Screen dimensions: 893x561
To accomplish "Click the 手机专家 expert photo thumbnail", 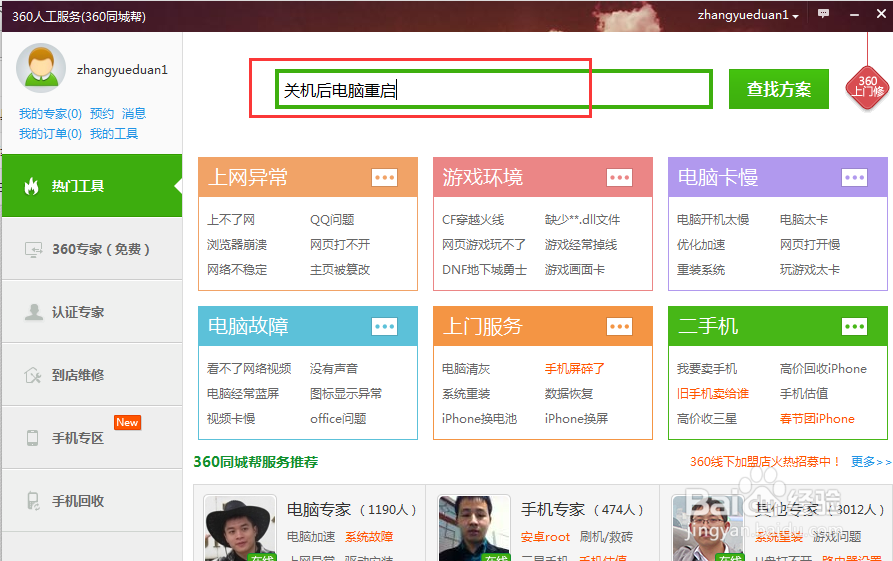I will [474, 528].
